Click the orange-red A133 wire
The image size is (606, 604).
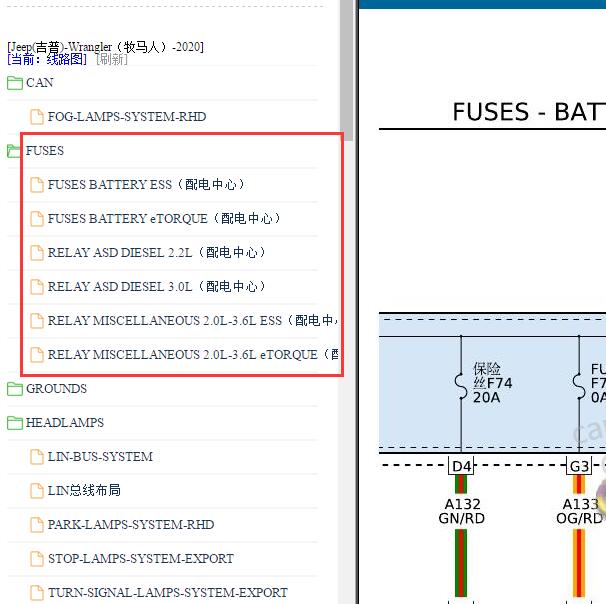pyautogui.click(x=579, y=563)
